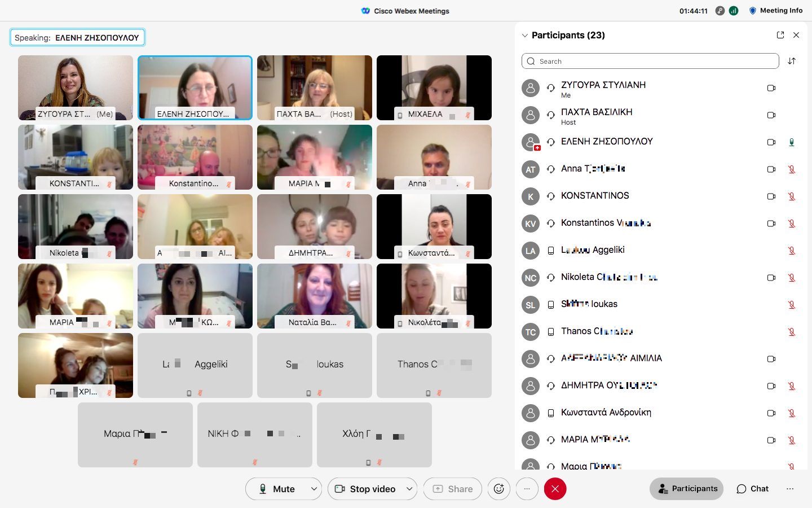Click muted microphone icon for KONSTANTINOS
Screen dimensions: 812x508
pyautogui.click(x=792, y=196)
